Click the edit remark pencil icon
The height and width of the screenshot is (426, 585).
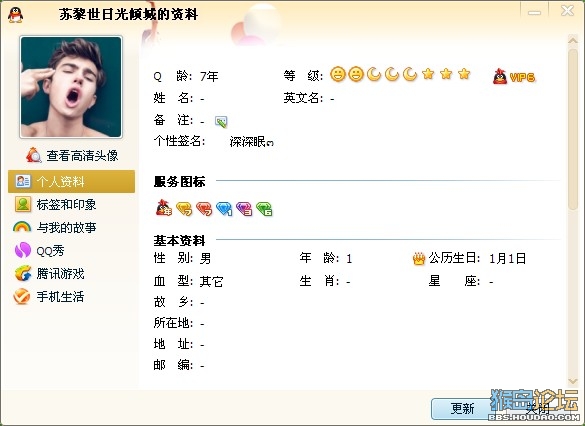(x=221, y=122)
